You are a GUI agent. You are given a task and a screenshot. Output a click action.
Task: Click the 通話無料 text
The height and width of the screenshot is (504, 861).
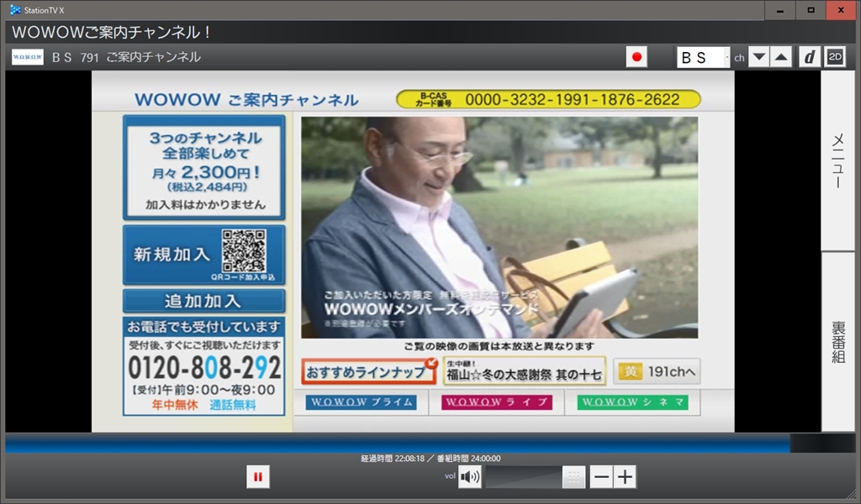[x=233, y=405]
